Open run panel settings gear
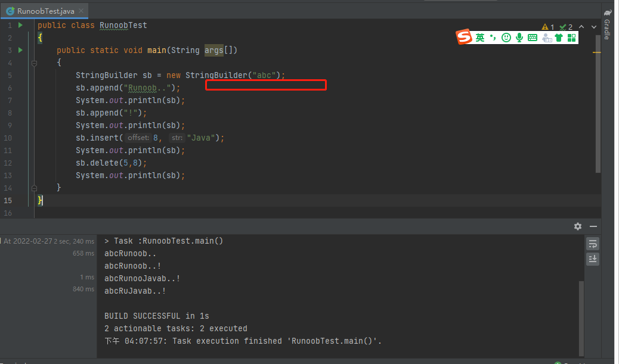Viewport: 619px width, 364px height. point(578,226)
